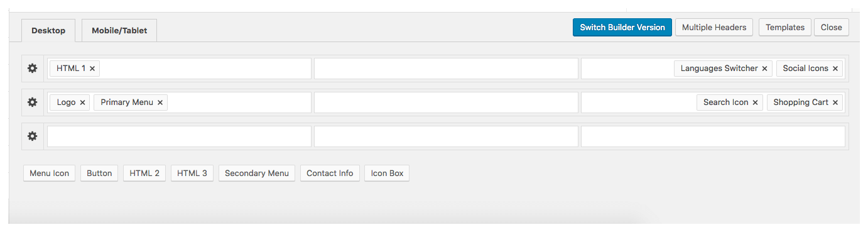Select the Desktop tab
The width and height of the screenshot is (868, 232).
pyautogui.click(x=48, y=30)
